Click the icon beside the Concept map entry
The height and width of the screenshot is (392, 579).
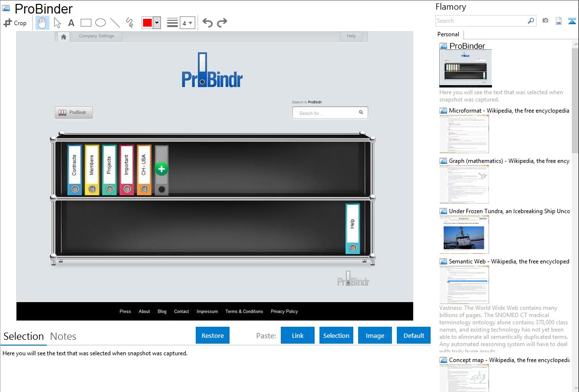[x=443, y=360]
